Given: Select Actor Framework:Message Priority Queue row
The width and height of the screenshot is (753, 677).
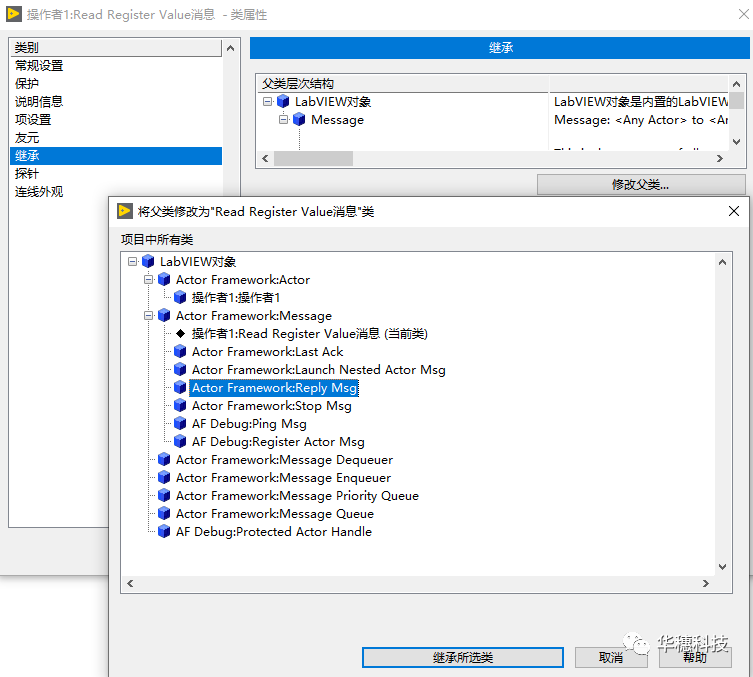Looking at the screenshot, I should [x=297, y=496].
